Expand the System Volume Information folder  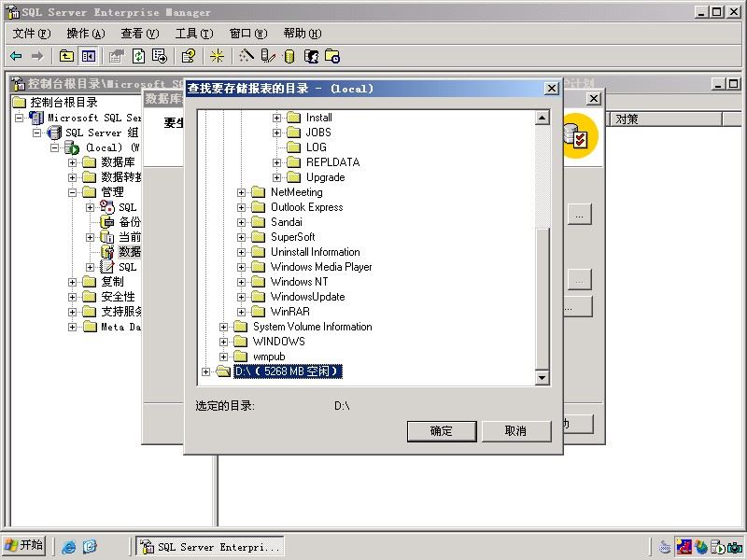(223, 328)
